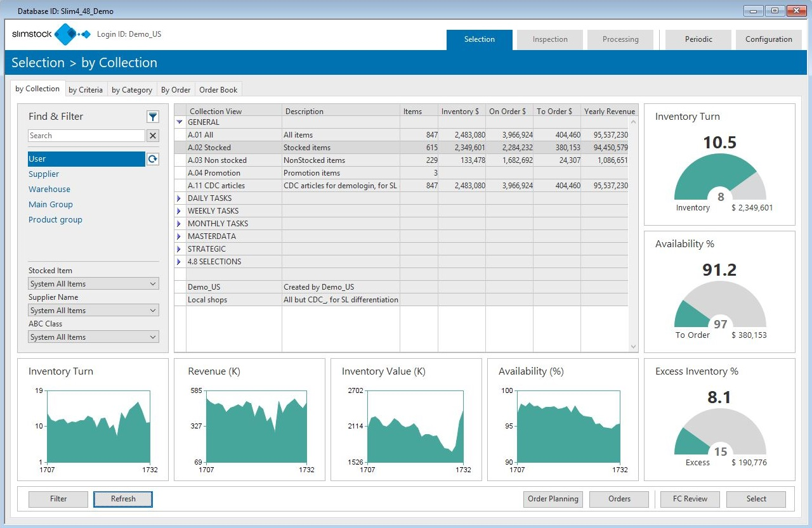Click in the Search input field
This screenshot has height=528, width=812.
point(86,136)
